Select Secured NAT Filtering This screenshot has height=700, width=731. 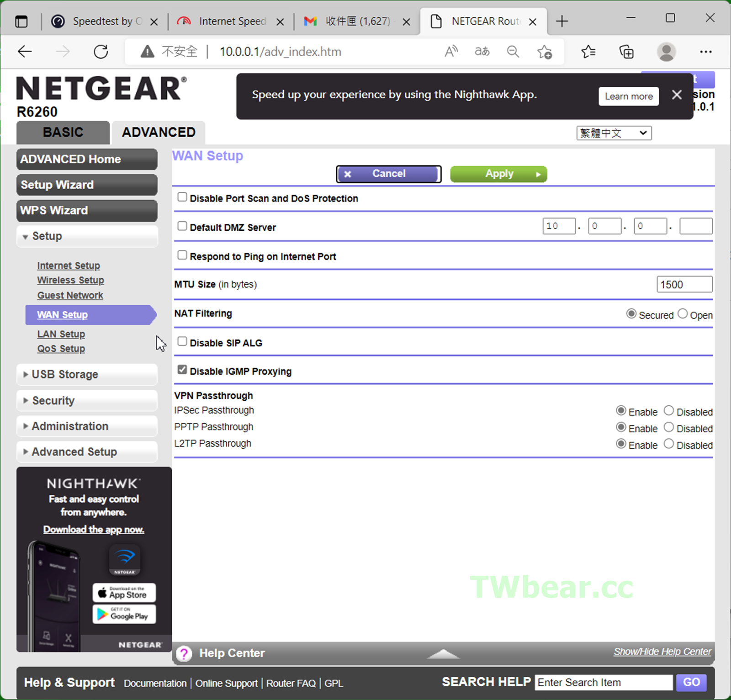631,313
